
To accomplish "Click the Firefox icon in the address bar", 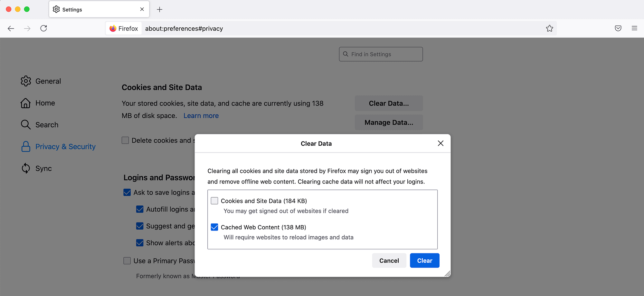I will coord(113,28).
